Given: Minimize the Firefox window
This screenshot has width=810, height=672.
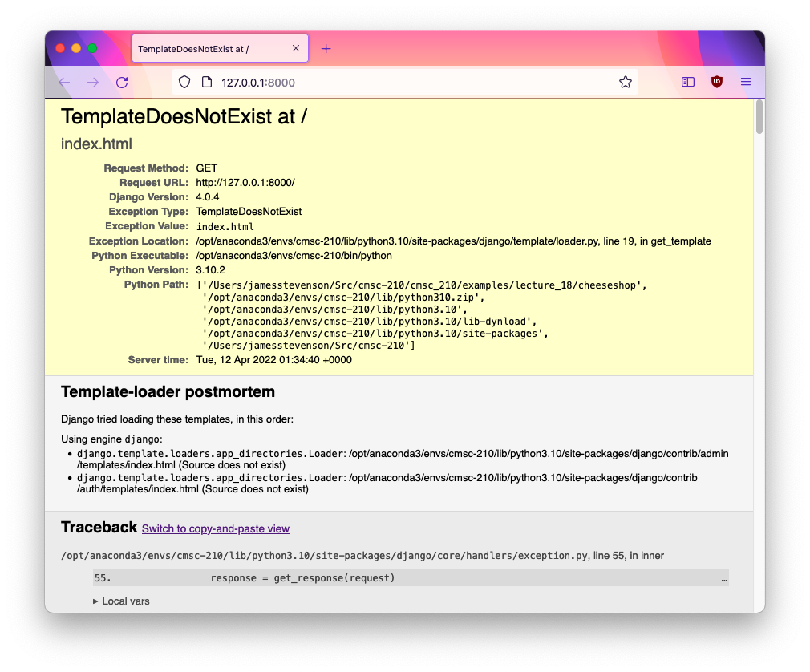Looking at the screenshot, I should point(76,48).
